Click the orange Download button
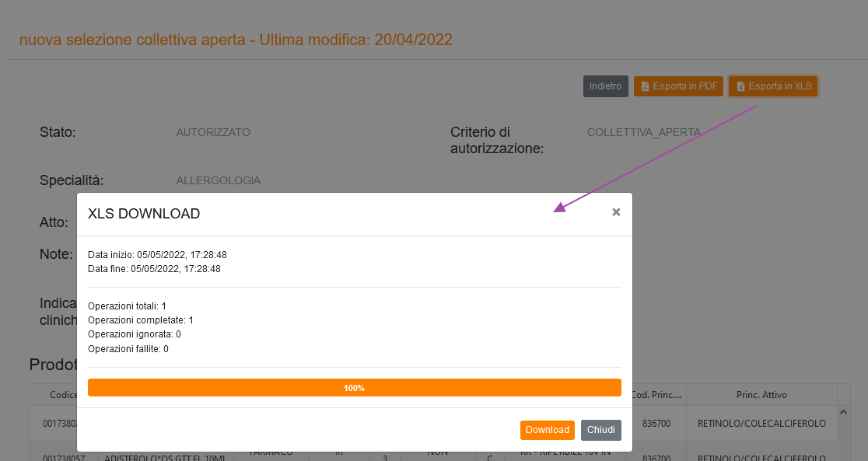 pyautogui.click(x=547, y=430)
